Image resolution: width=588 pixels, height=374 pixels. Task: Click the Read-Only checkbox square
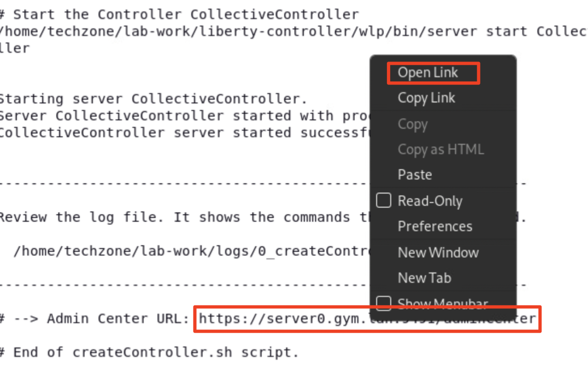coord(383,201)
